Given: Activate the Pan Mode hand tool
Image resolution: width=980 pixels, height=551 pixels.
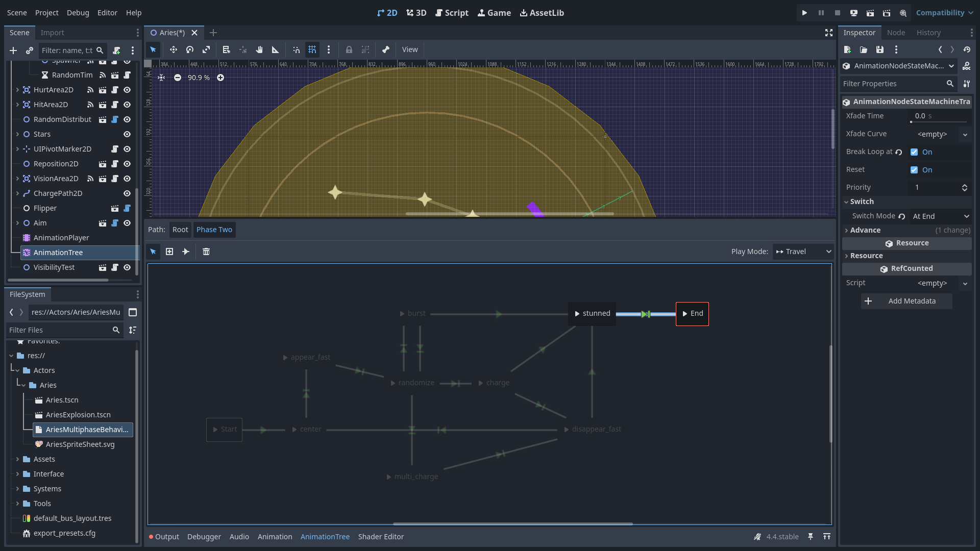Looking at the screenshot, I should click(259, 49).
